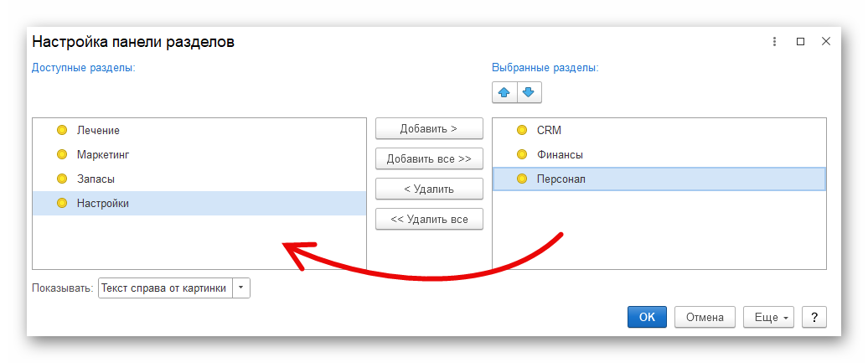This screenshot has height=363, width=868.
Task: Click the yellow icon beside Маркетинг
Action: 62,154
